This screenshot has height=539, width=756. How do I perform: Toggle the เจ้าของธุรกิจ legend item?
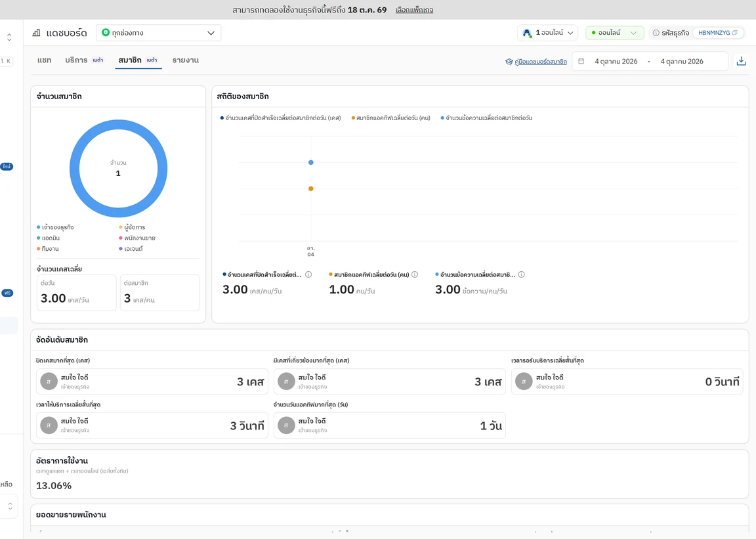[55, 227]
